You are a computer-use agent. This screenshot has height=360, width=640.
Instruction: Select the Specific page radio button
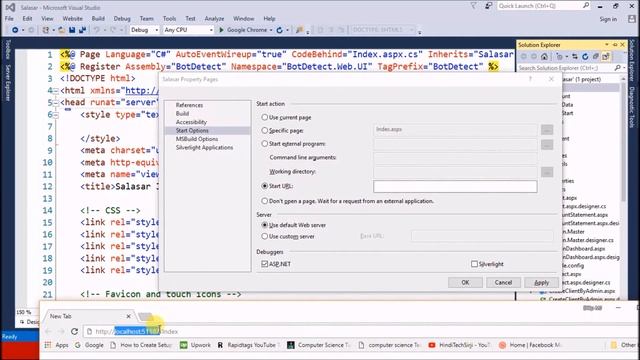[x=264, y=131]
